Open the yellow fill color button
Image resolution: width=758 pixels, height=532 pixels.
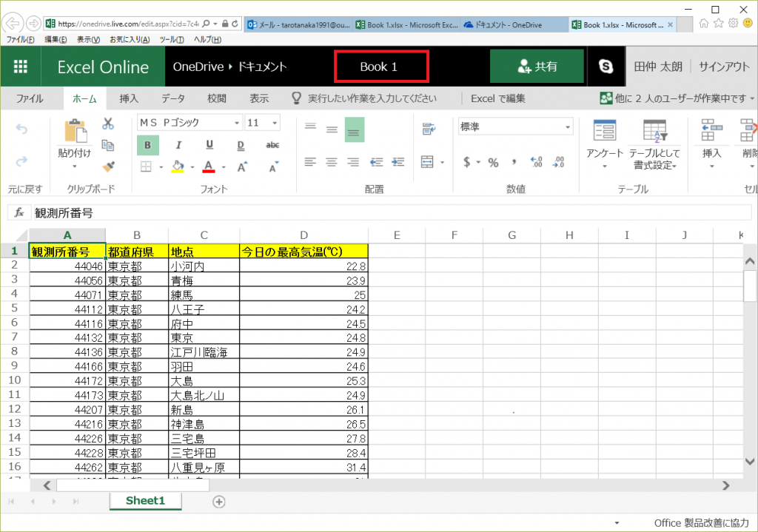(x=178, y=166)
